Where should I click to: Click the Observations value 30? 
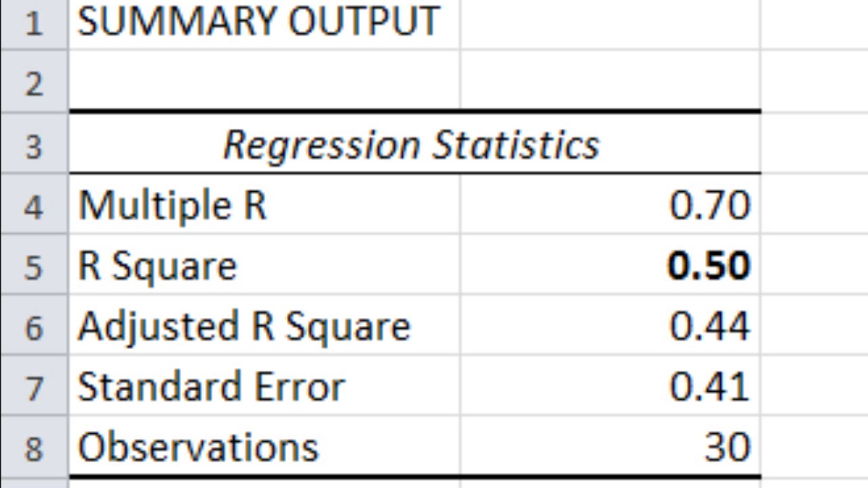(727, 447)
